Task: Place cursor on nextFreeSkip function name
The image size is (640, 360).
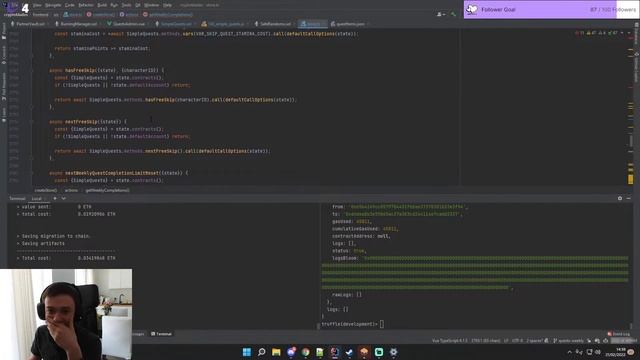Action: [81, 122]
